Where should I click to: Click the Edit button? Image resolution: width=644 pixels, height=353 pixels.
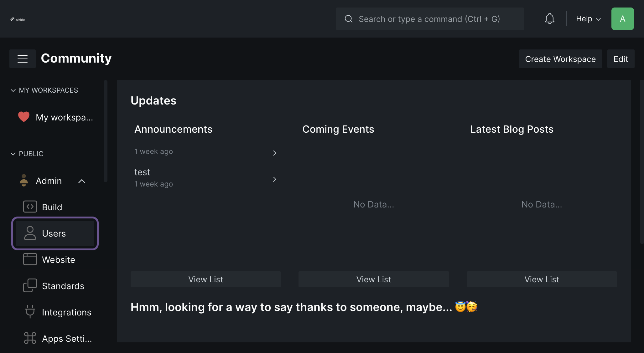[621, 59]
